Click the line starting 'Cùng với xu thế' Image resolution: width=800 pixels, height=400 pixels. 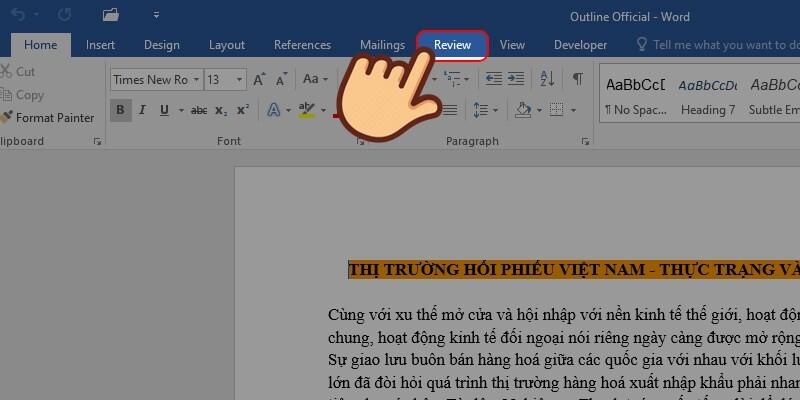(564, 315)
